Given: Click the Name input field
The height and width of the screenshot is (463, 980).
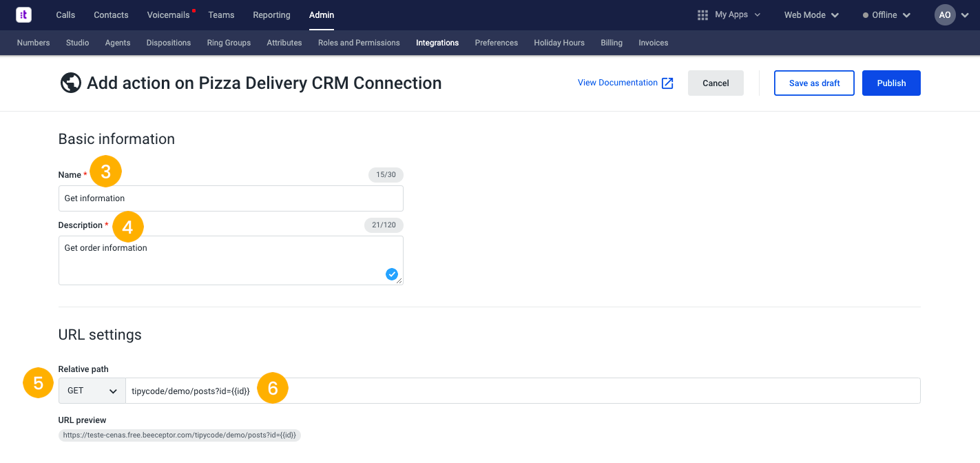Looking at the screenshot, I should click(231, 198).
